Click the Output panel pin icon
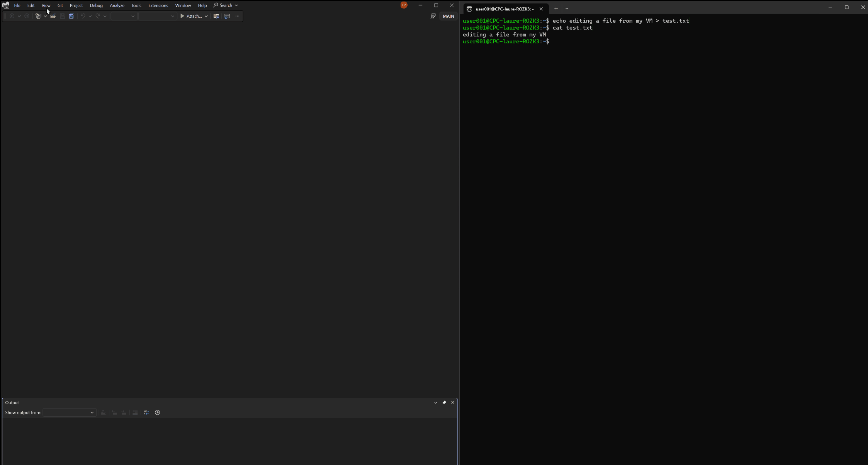868x465 pixels. tap(444, 402)
